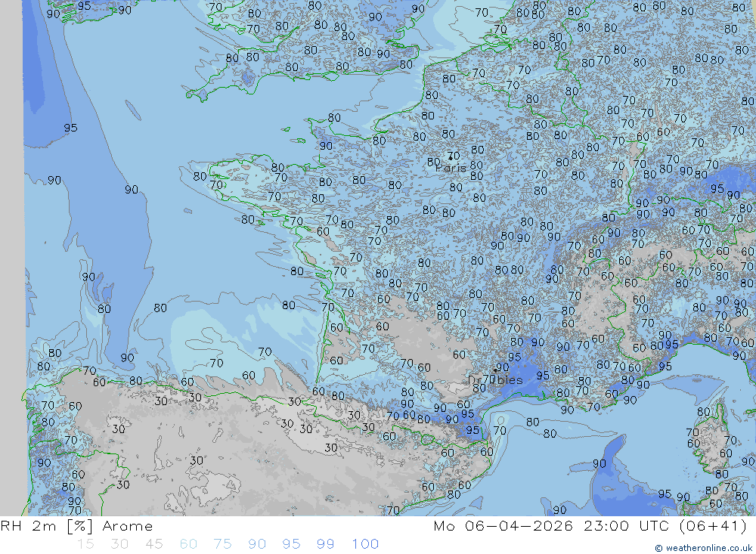756x554 pixels.
Task: Select the 90 value in legend
Action: tap(257, 544)
